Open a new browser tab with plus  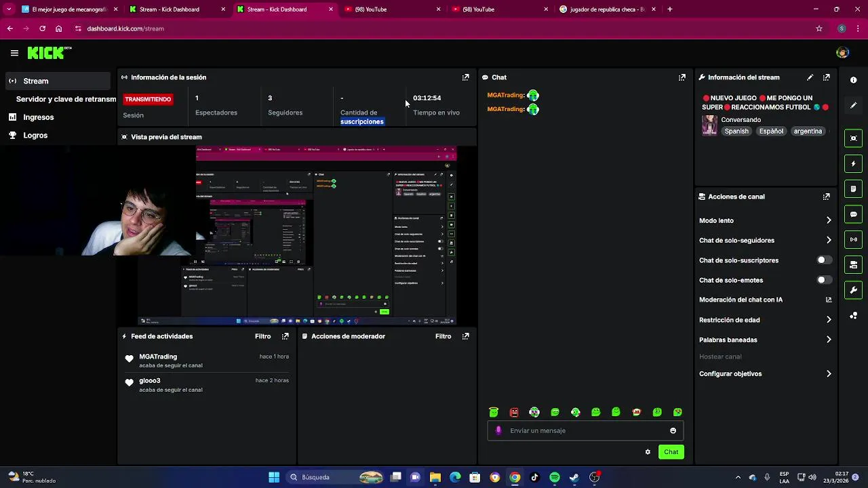(x=669, y=9)
